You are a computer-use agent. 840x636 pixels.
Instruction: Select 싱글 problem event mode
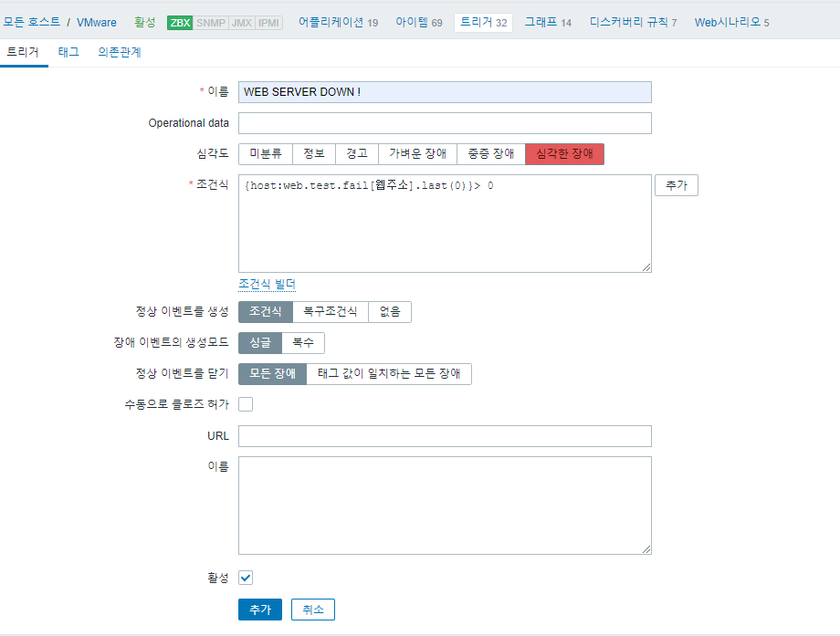click(x=260, y=343)
